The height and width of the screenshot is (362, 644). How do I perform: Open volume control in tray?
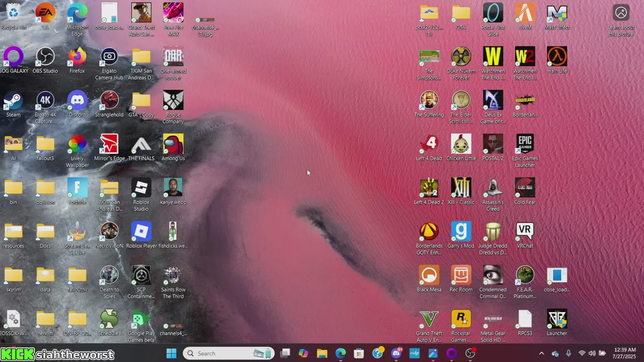[x=592, y=353]
